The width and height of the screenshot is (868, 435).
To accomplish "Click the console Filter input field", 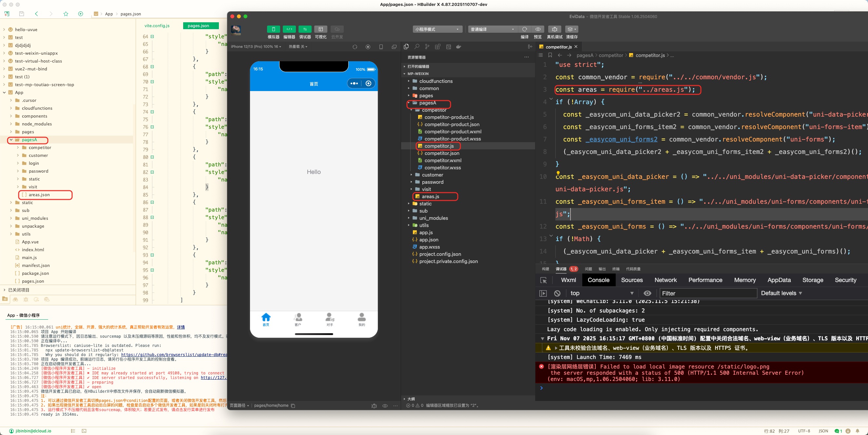I will pos(708,293).
